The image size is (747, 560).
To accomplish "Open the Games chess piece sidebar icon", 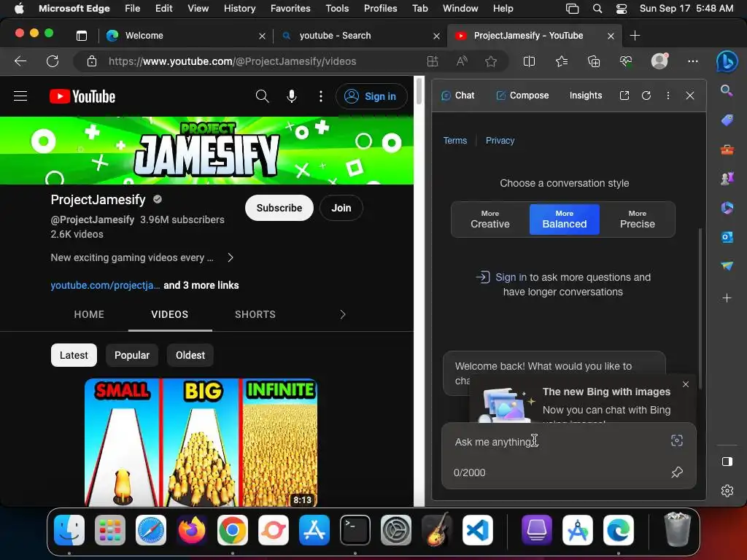I will 727,179.
